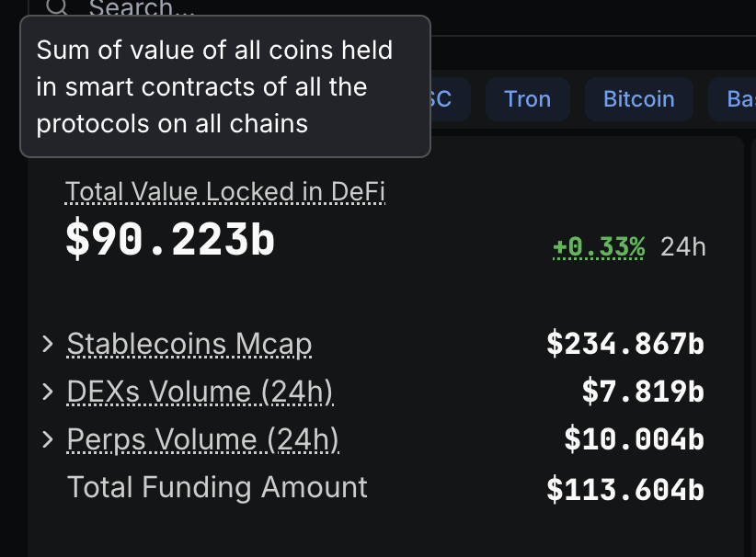The height and width of the screenshot is (557, 756).
Task: Click the Total Value Locked in DeFi label
Action: pyautogui.click(x=225, y=191)
